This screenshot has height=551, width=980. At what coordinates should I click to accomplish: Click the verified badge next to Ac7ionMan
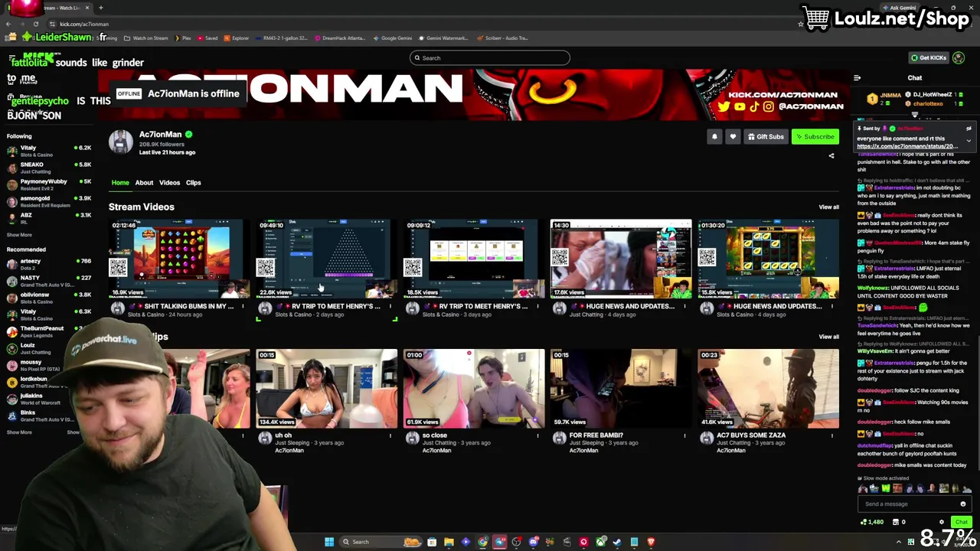click(x=189, y=135)
